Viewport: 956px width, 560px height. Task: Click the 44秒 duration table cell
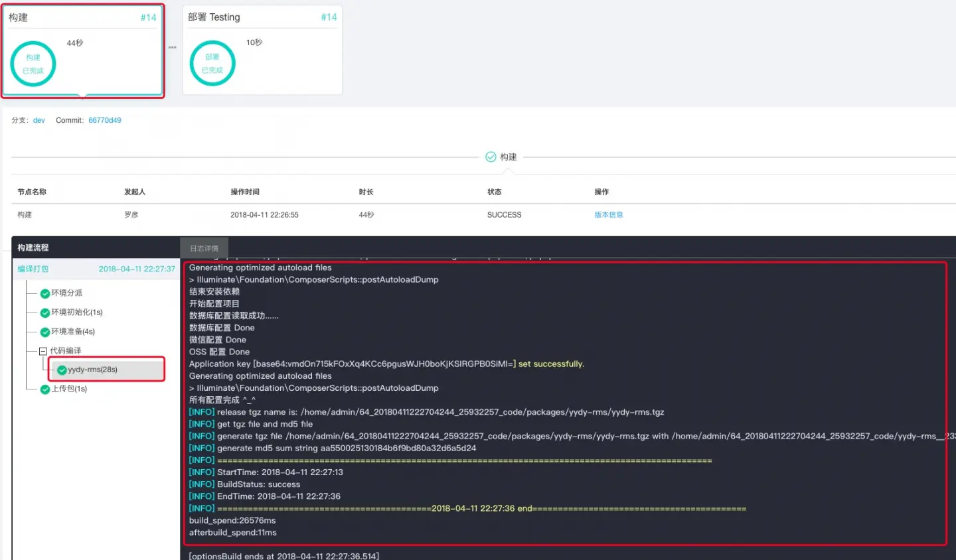tap(366, 215)
